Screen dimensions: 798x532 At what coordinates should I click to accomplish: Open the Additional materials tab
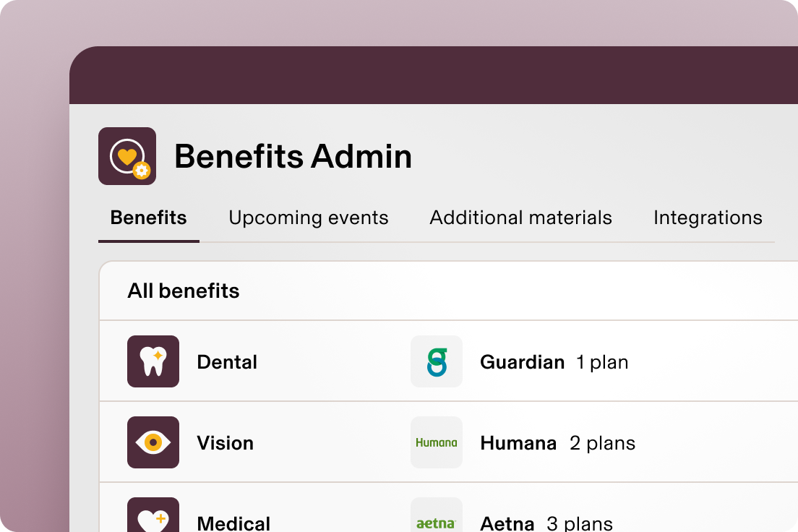point(520,218)
